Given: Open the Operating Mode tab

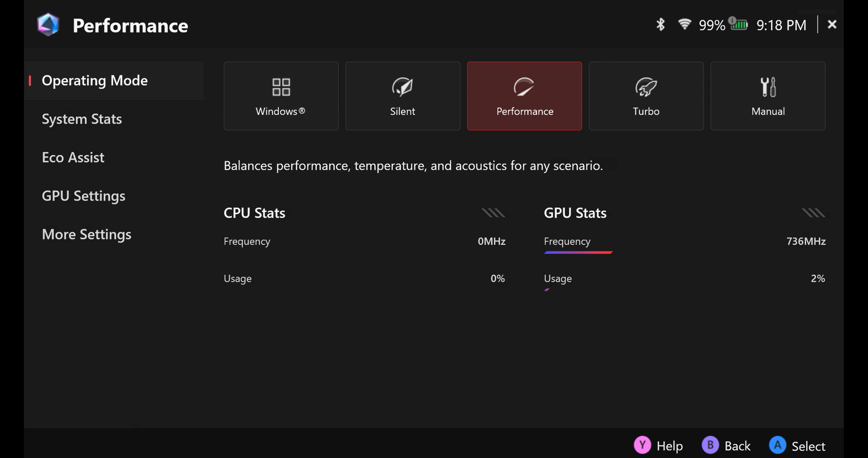Looking at the screenshot, I should click(x=95, y=81).
